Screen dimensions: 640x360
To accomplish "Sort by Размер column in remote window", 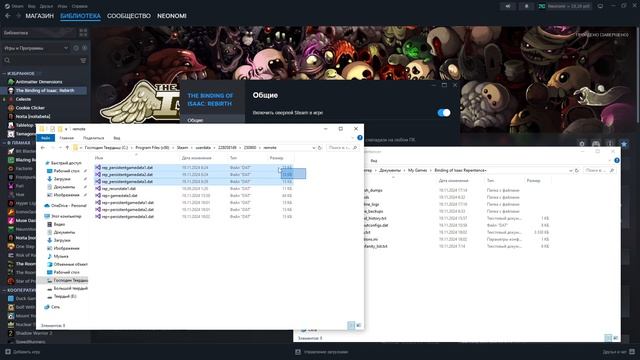I will [276, 158].
